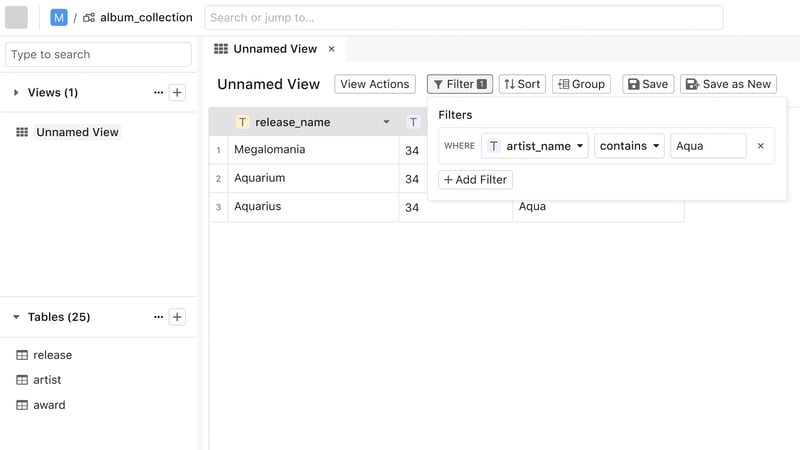Click the Save as New button

click(x=728, y=84)
